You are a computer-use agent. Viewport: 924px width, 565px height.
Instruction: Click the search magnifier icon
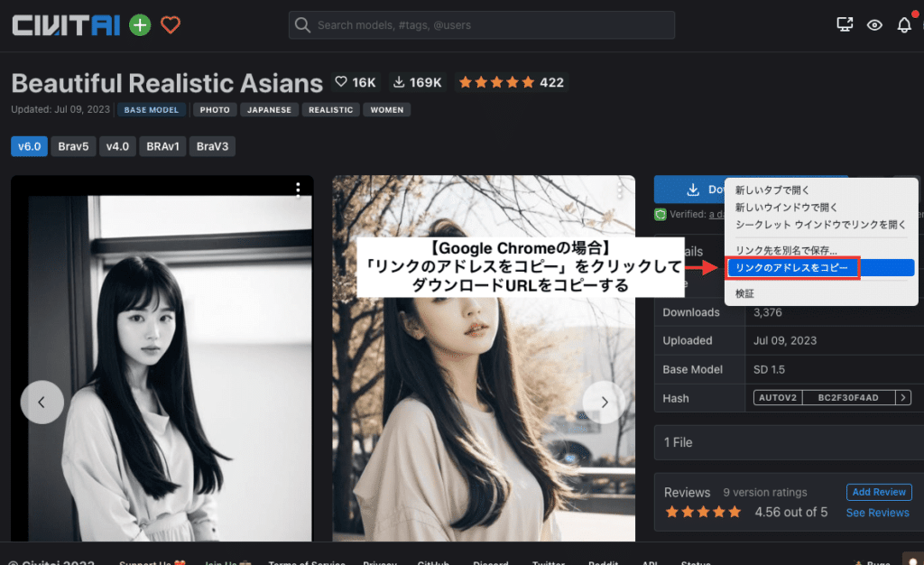[x=302, y=24]
